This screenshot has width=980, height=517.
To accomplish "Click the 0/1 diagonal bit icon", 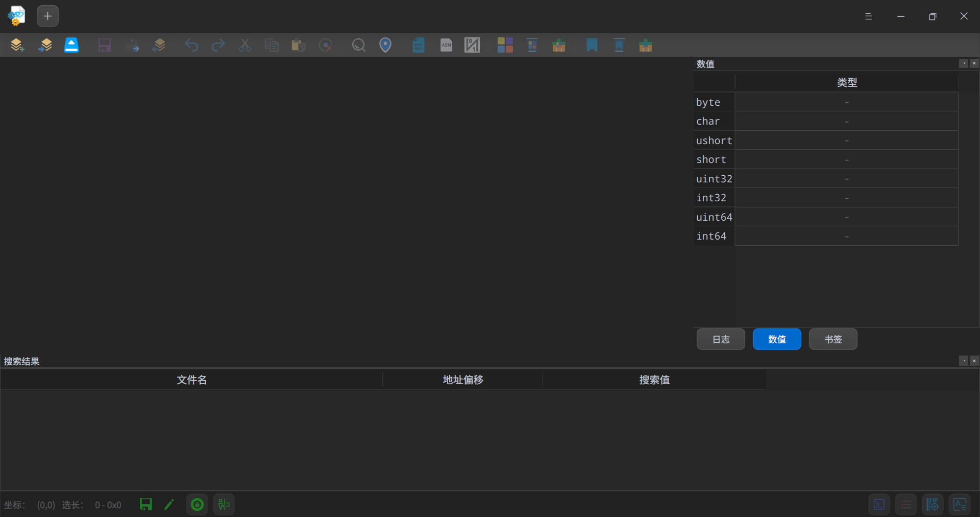I will point(472,45).
